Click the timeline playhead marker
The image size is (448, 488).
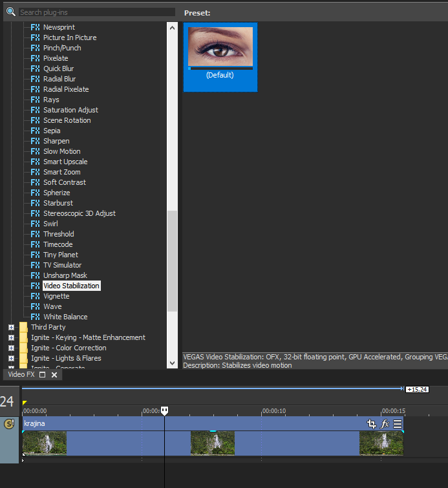[x=164, y=410]
